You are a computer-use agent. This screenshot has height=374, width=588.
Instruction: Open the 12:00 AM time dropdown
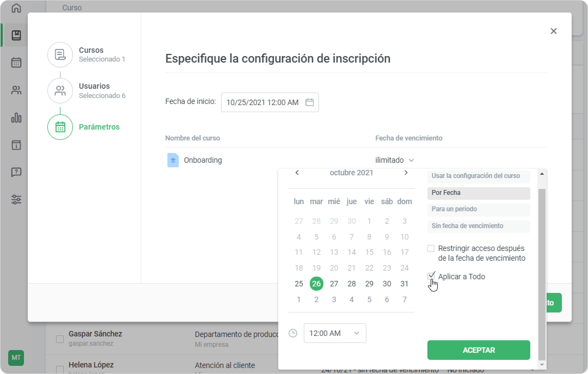(x=335, y=333)
